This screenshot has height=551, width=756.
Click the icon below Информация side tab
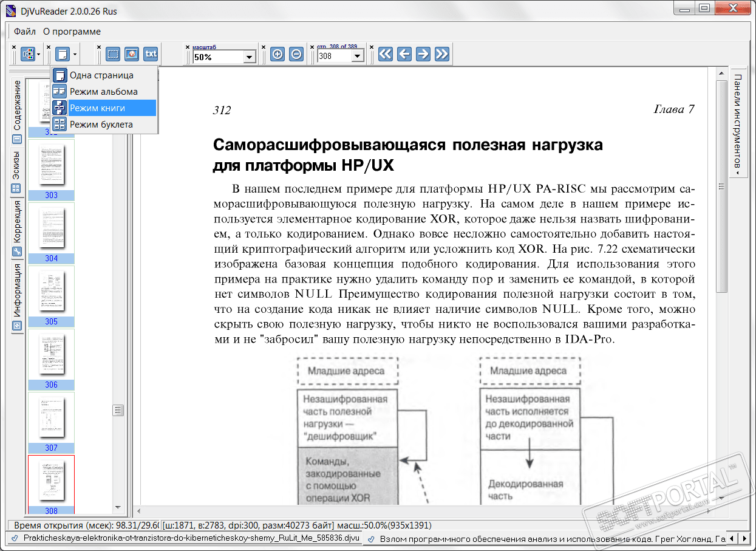16,326
